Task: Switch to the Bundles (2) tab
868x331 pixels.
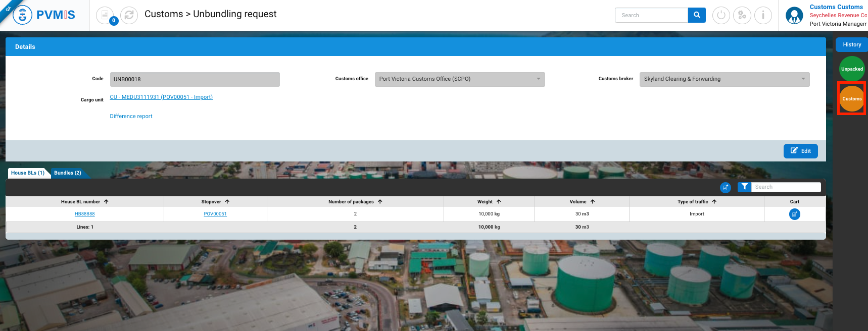Action: coord(68,173)
